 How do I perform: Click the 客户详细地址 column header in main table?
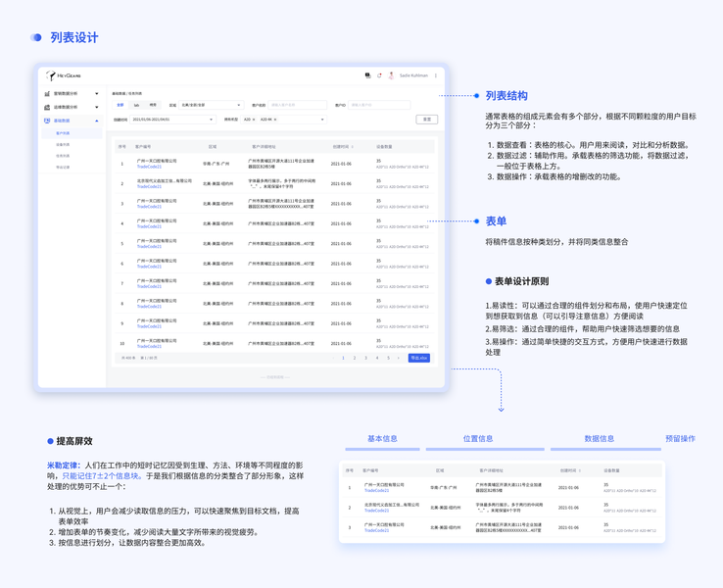click(264, 147)
